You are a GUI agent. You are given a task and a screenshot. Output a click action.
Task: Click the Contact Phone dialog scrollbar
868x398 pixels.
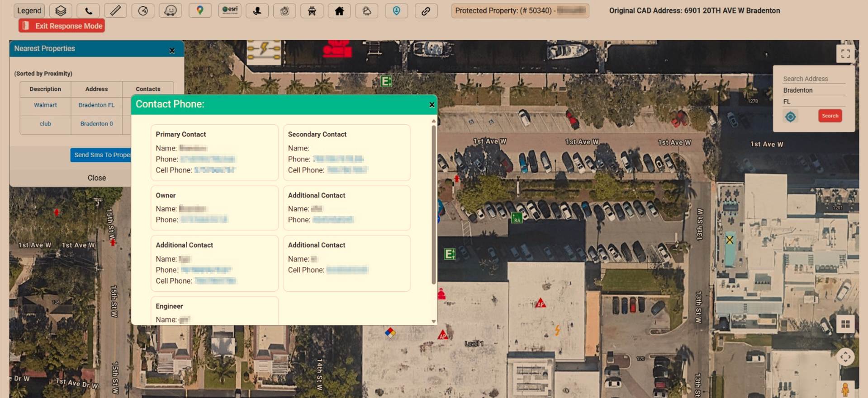pyautogui.click(x=433, y=203)
